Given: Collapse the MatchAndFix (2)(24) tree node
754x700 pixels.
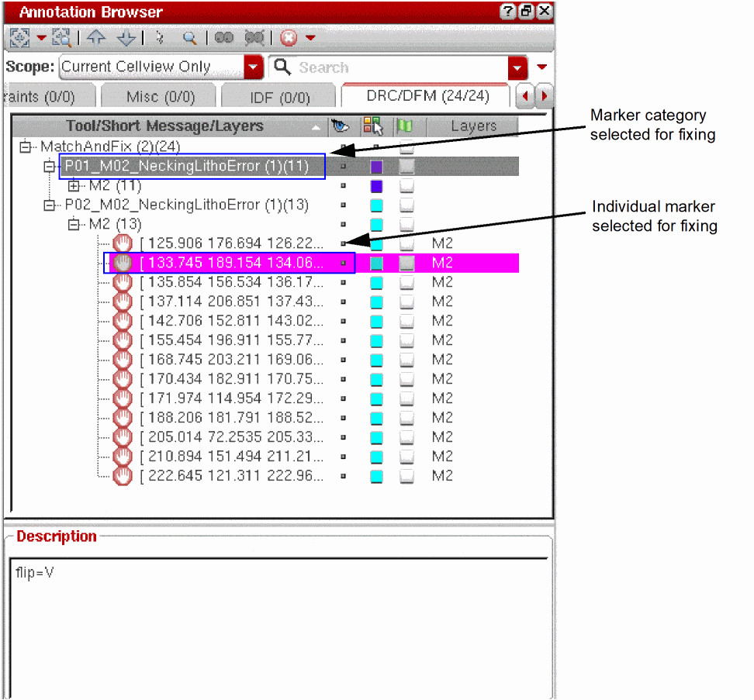Looking at the screenshot, I should tap(25, 147).
